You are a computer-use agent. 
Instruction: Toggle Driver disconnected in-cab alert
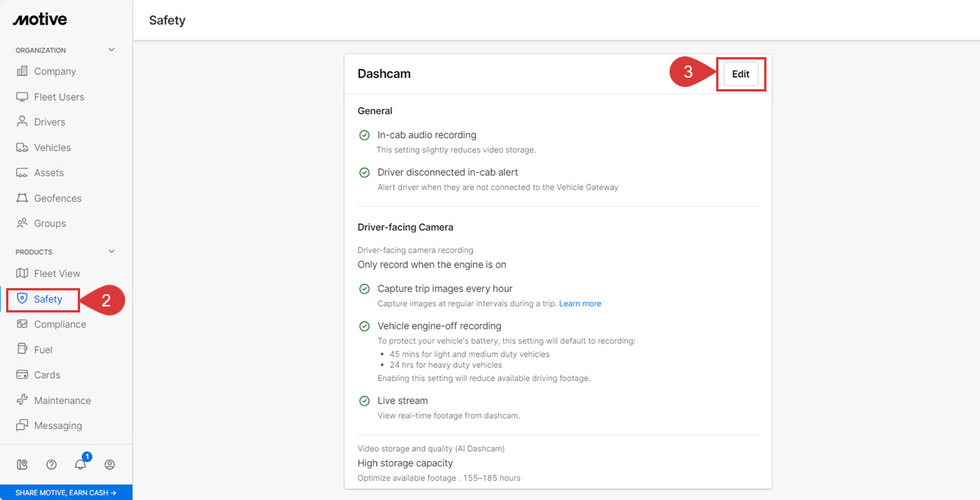pos(365,172)
